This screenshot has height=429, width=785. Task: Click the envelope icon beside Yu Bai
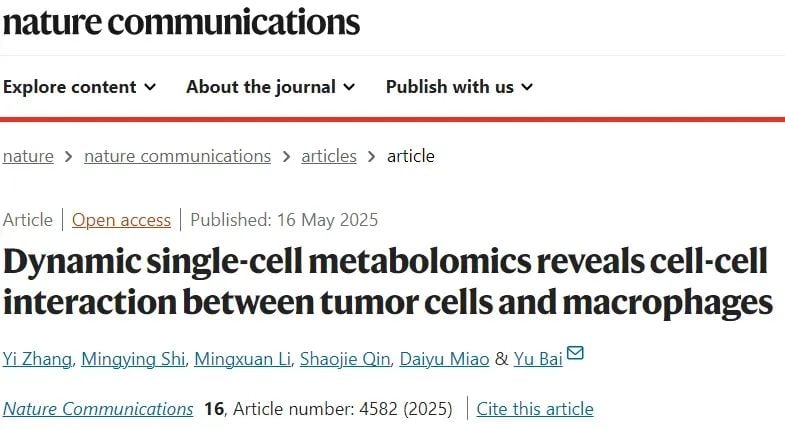[575, 354]
